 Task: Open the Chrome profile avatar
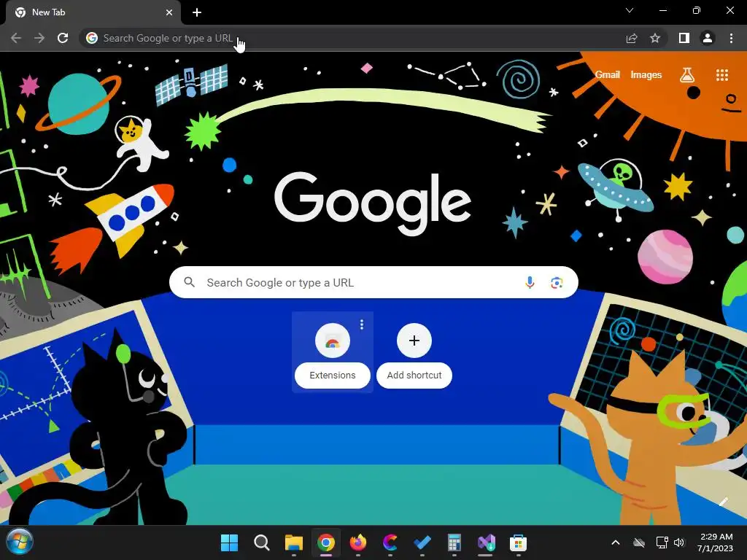(708, 38)
